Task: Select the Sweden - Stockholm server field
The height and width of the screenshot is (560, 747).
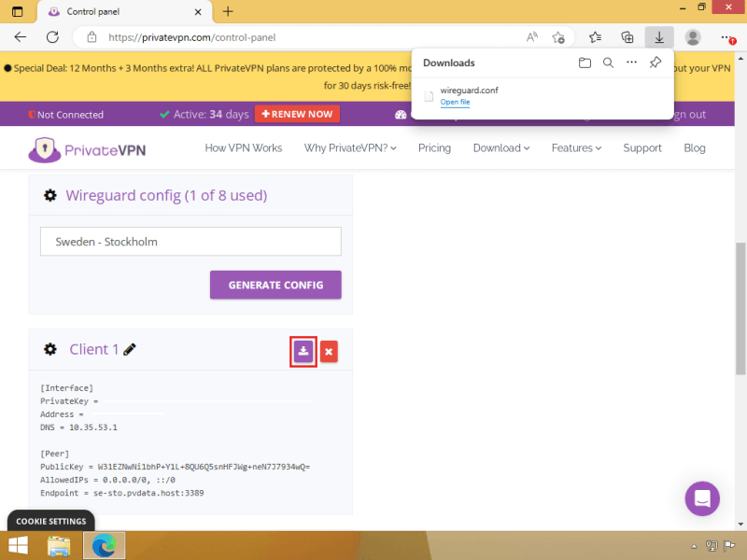Action: pos(190,242)
